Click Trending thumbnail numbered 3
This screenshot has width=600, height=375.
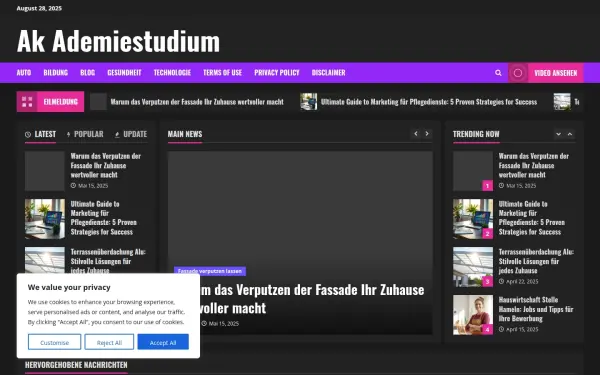tap(473, 267)
